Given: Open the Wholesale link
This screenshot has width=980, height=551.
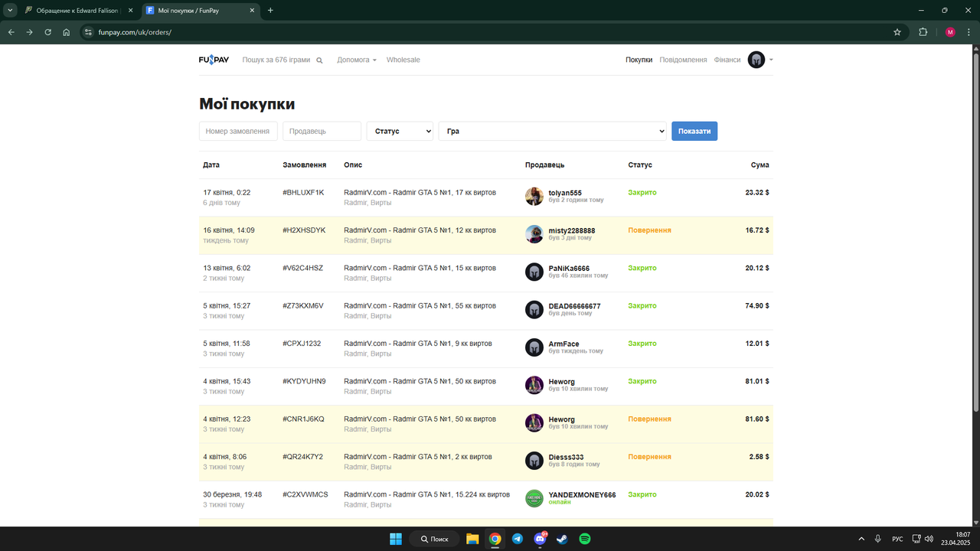Looking at the screenshot, I should 403,60.
